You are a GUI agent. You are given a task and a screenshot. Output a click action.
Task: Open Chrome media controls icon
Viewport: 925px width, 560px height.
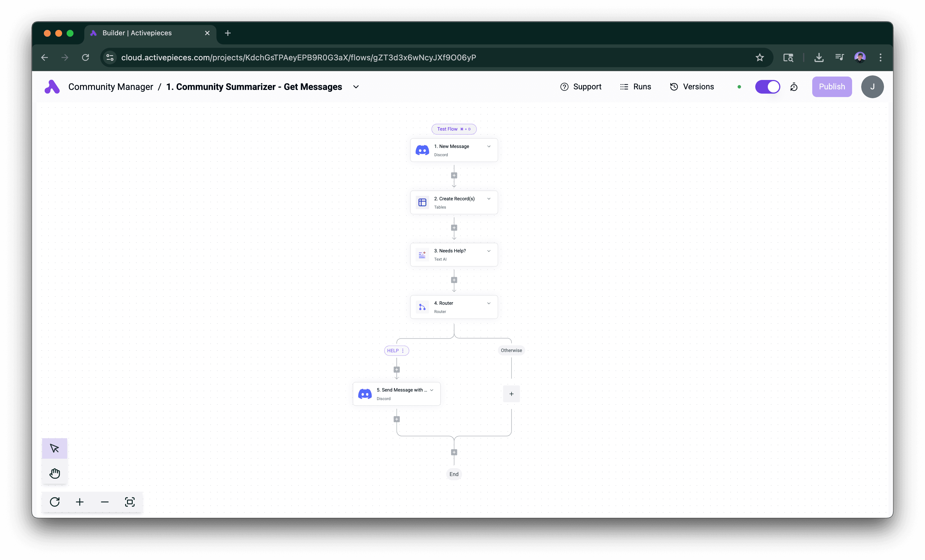[x=839, y=57]
